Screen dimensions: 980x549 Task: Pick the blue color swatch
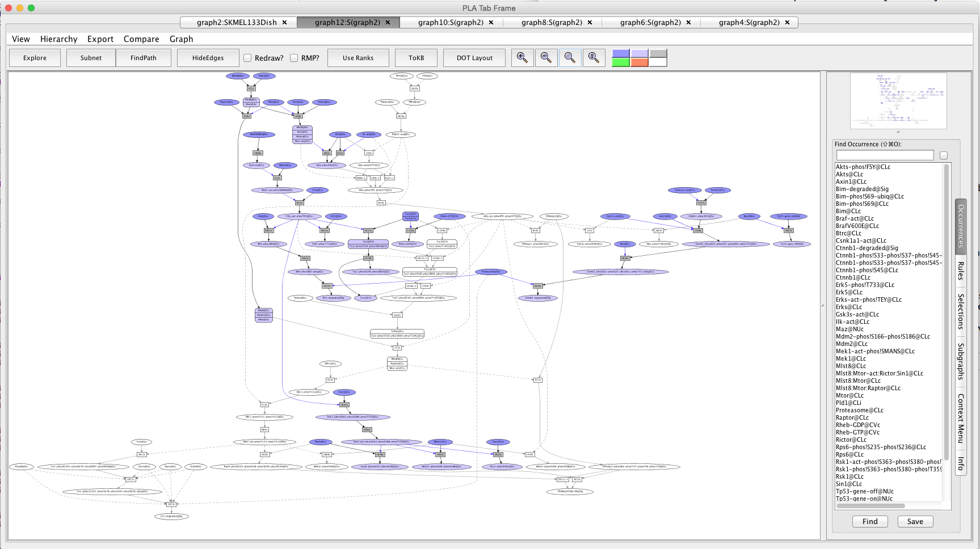tap(621, 53)
